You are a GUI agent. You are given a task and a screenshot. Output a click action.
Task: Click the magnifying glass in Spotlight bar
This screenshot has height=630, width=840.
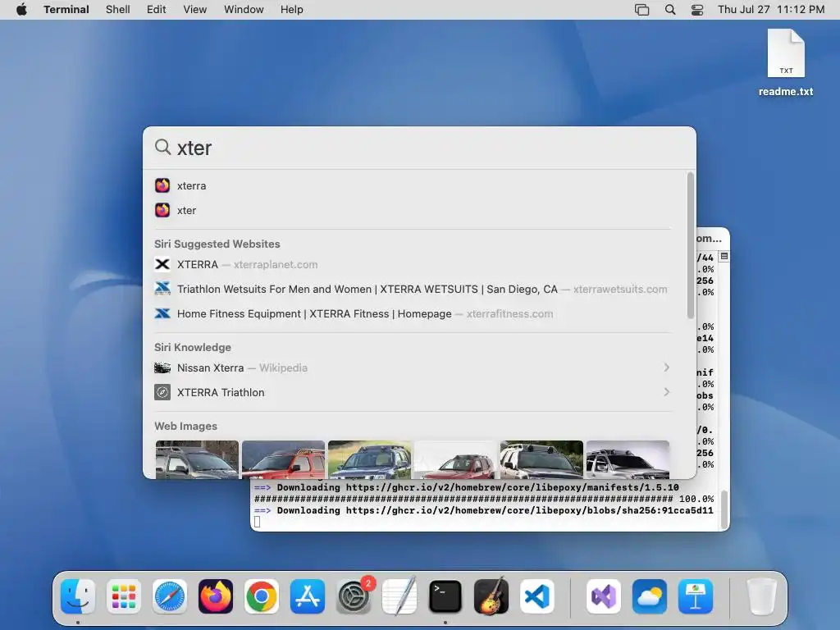pyautogui.click(x=163, y=147)
